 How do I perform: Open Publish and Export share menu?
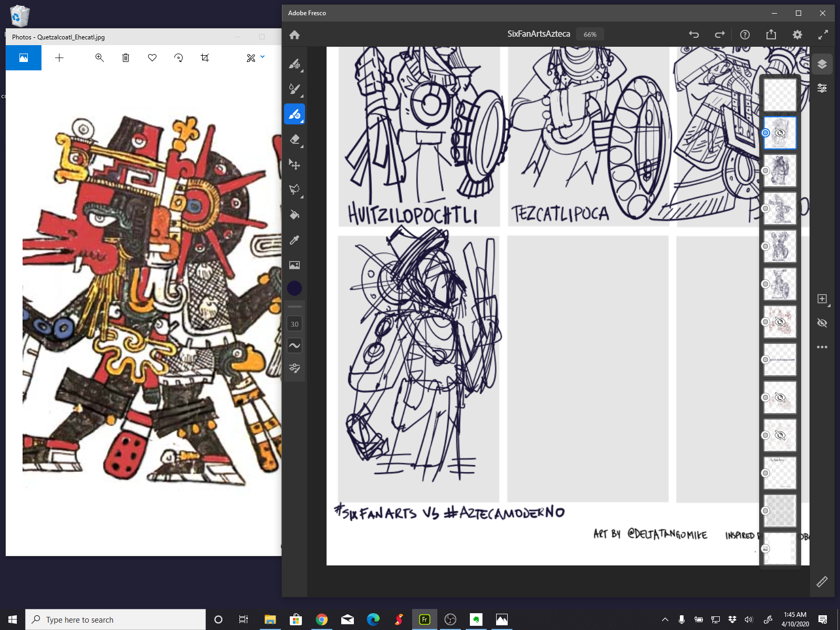coord(771,35)
